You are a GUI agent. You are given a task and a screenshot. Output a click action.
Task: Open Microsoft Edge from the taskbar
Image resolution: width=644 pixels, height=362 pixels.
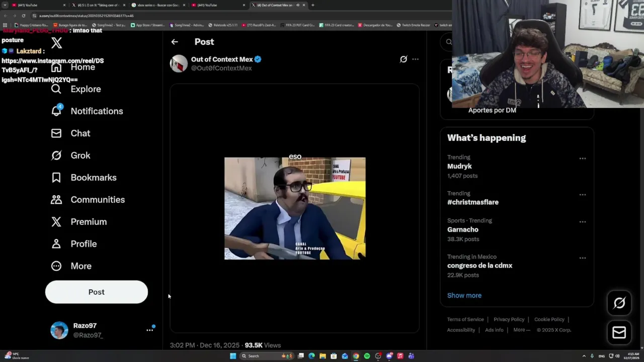[x=311, y=356]
